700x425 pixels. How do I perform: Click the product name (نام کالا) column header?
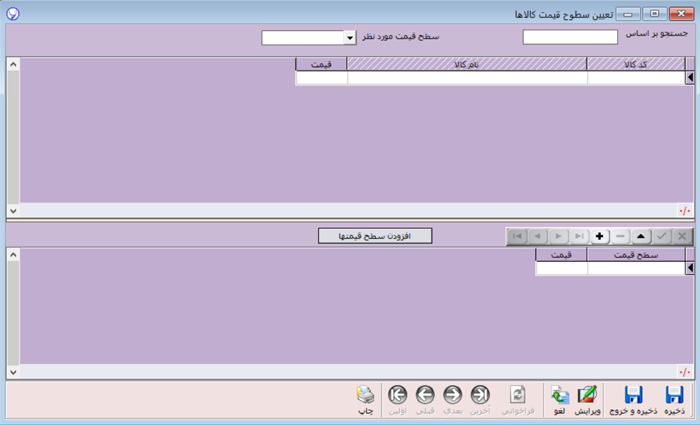(467, 64)
